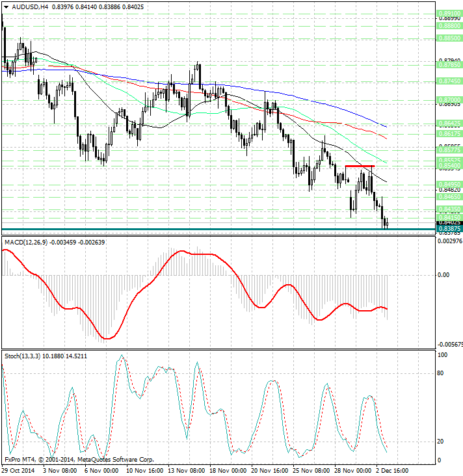Click the 0.84650 price level label

pos(449,196)
